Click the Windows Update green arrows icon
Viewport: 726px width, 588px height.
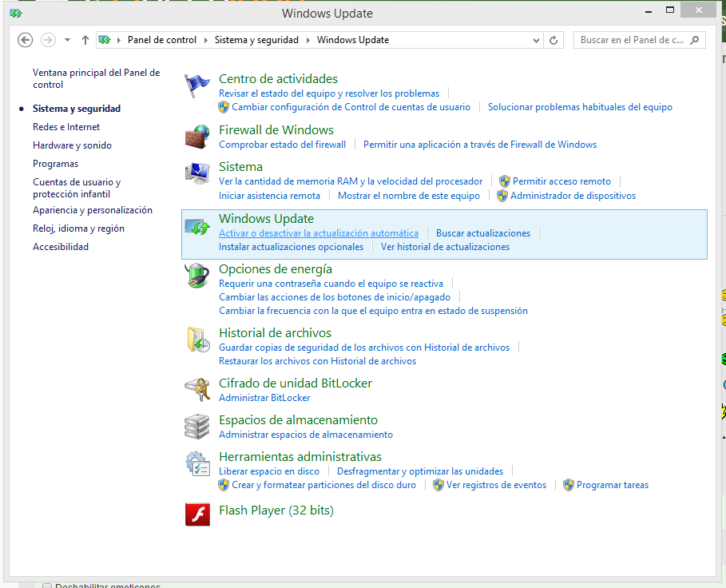(197, 227)
